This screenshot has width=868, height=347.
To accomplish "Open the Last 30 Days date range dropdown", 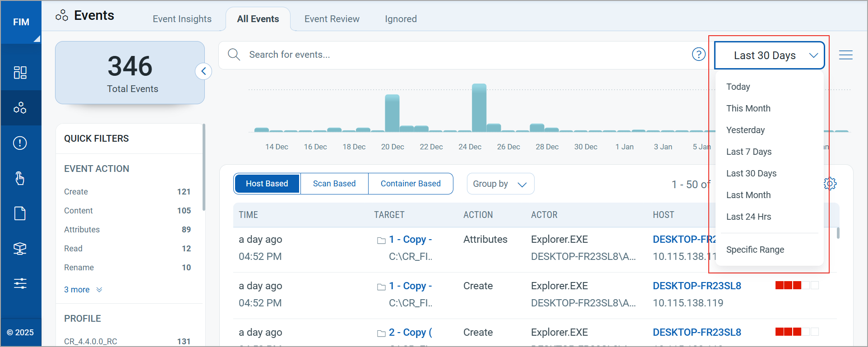I will coord(770,56).
